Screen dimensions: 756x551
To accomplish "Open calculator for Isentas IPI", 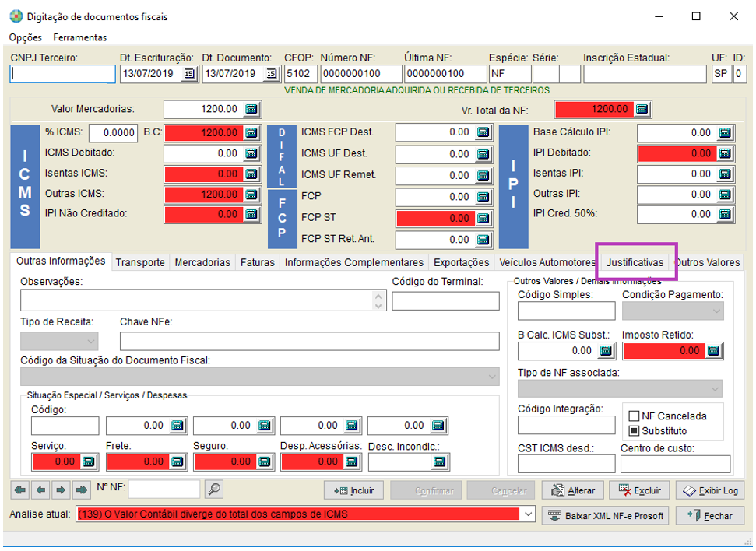I will [x=725, y=174].
